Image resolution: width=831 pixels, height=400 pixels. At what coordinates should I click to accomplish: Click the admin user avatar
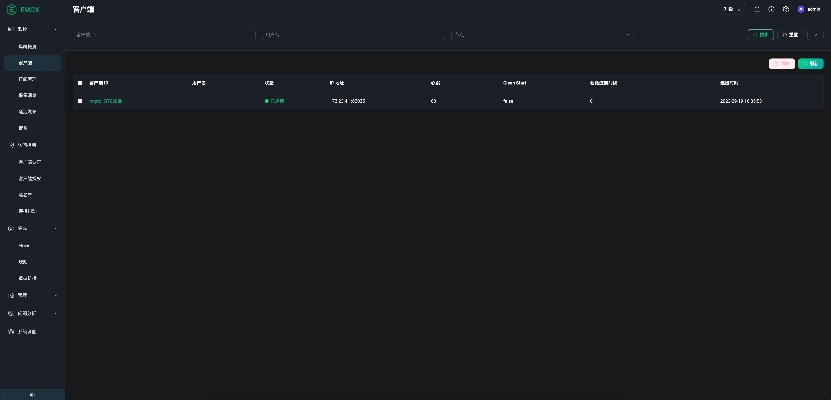pyautogui.click(x=800, y=9)
